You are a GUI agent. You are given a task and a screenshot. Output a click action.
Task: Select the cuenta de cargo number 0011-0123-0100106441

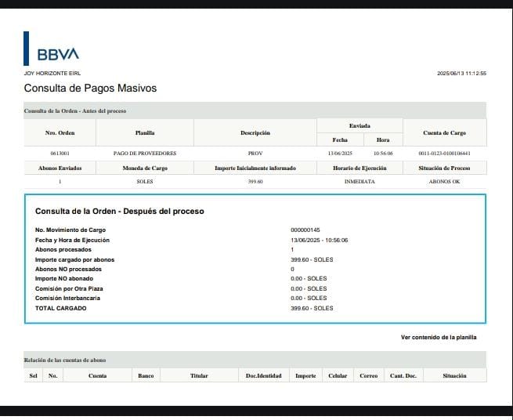coord(445,154)
